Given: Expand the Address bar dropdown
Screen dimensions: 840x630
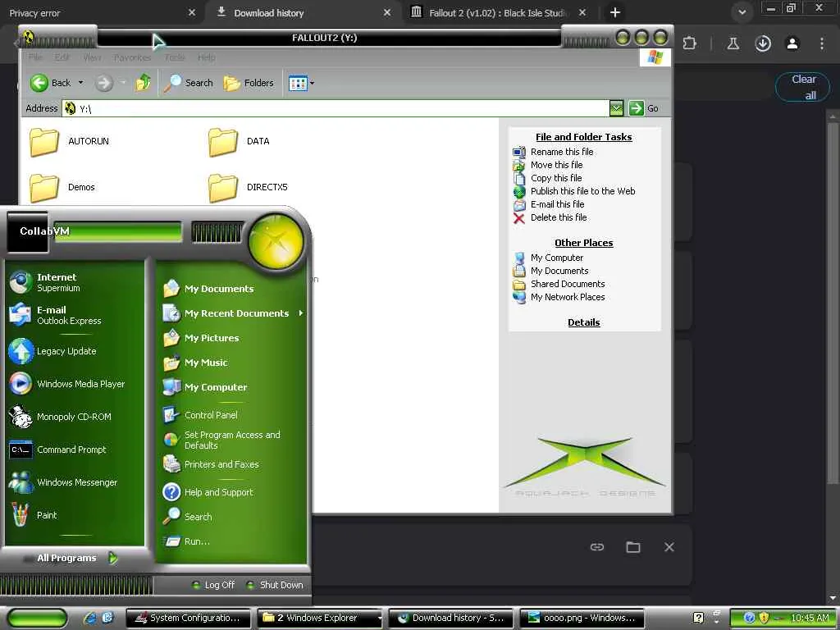Looking at the screenshot, I should 616,108.
